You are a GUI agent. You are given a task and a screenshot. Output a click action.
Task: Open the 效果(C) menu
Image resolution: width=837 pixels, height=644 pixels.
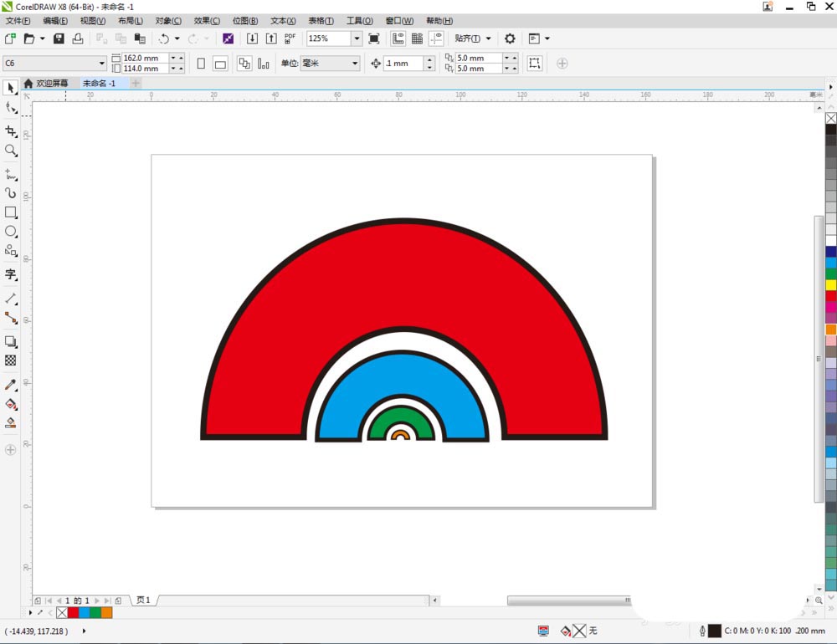click(207, 20)
